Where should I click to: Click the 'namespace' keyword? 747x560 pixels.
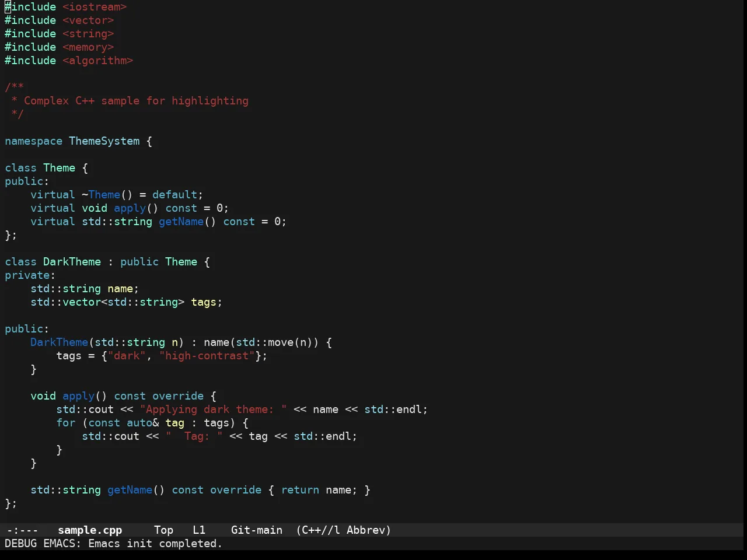point(33,141)
